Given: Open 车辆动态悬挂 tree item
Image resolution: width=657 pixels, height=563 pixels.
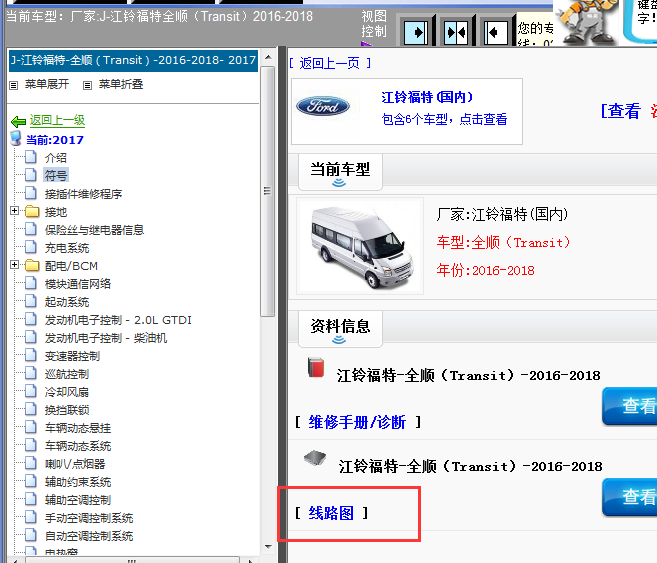Looking at the screenshot, I should coord(78,428).
